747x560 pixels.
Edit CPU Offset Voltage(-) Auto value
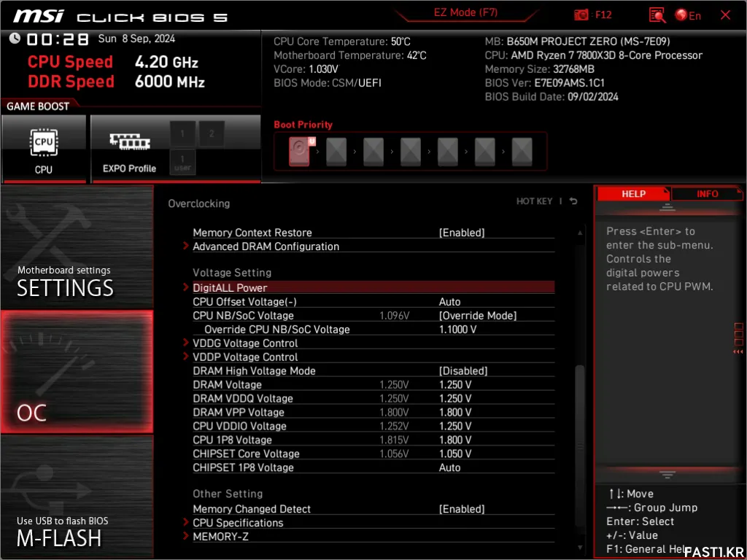pos(449,301)
